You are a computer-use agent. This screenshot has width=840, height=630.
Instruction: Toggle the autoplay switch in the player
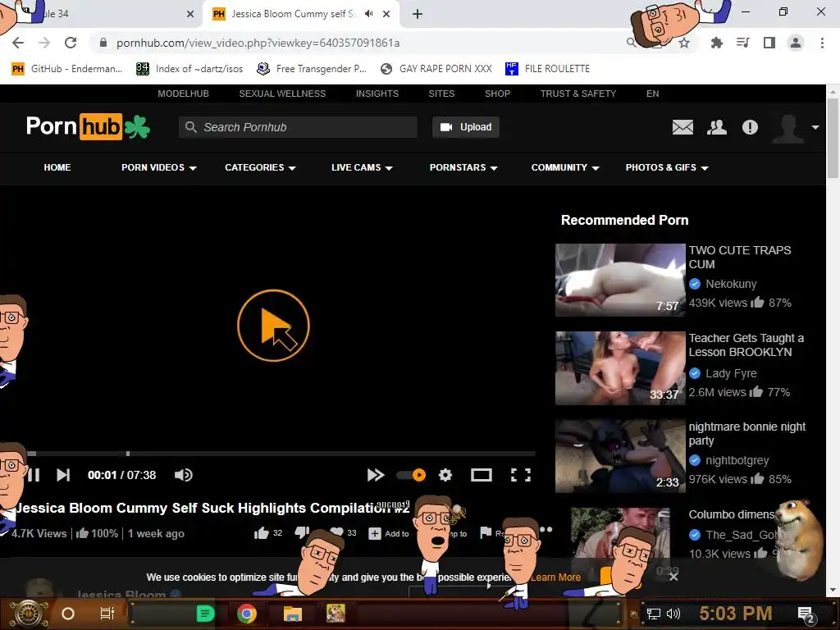click(x=411, y=475)
